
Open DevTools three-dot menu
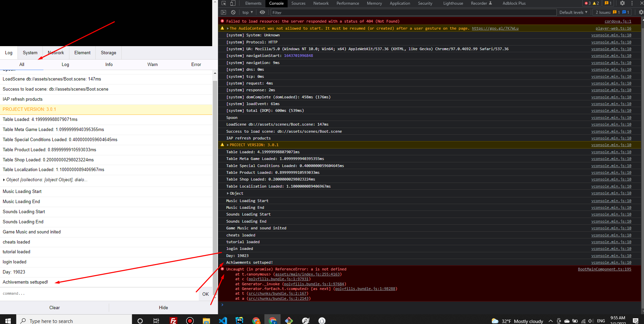632,3
